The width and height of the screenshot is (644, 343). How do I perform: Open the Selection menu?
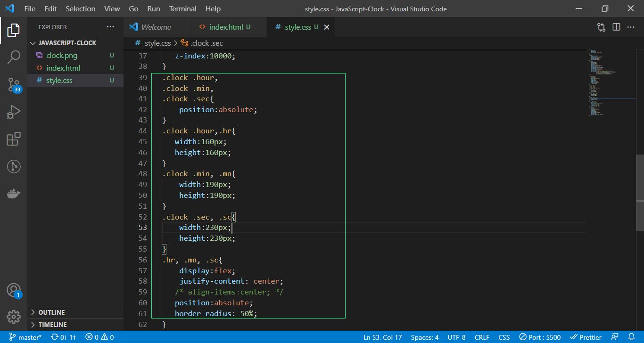(80, 8)
